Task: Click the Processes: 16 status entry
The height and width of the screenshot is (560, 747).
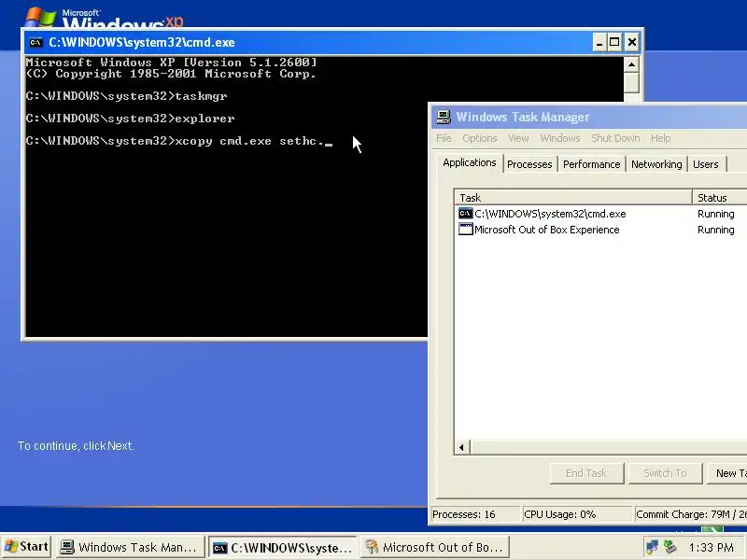Action: 474,514
